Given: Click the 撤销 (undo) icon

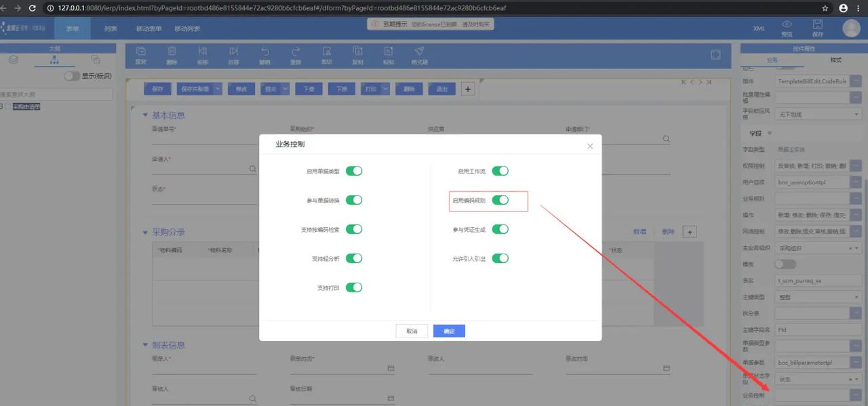Looking at the screenshot, I should tap(265, 52).
